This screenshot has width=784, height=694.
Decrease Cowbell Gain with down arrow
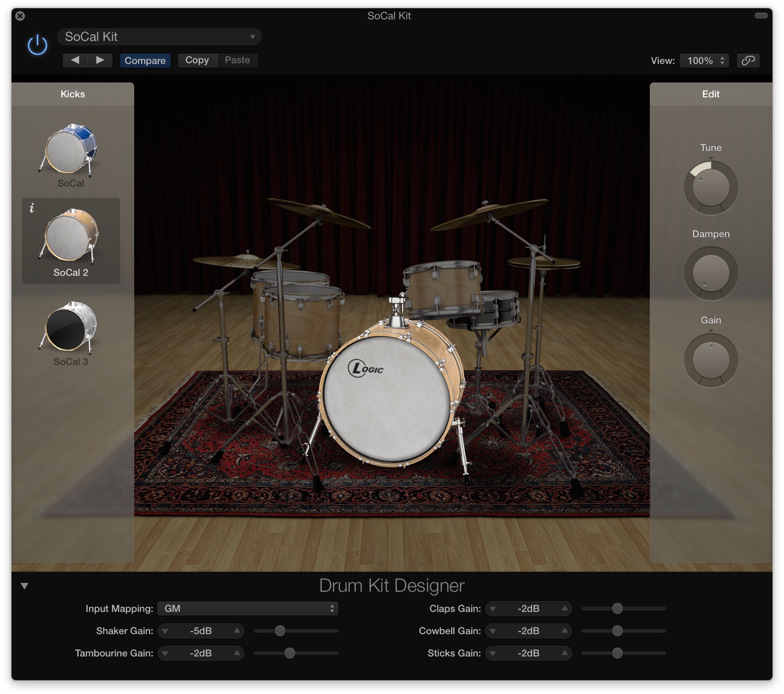tap(493, 631)
